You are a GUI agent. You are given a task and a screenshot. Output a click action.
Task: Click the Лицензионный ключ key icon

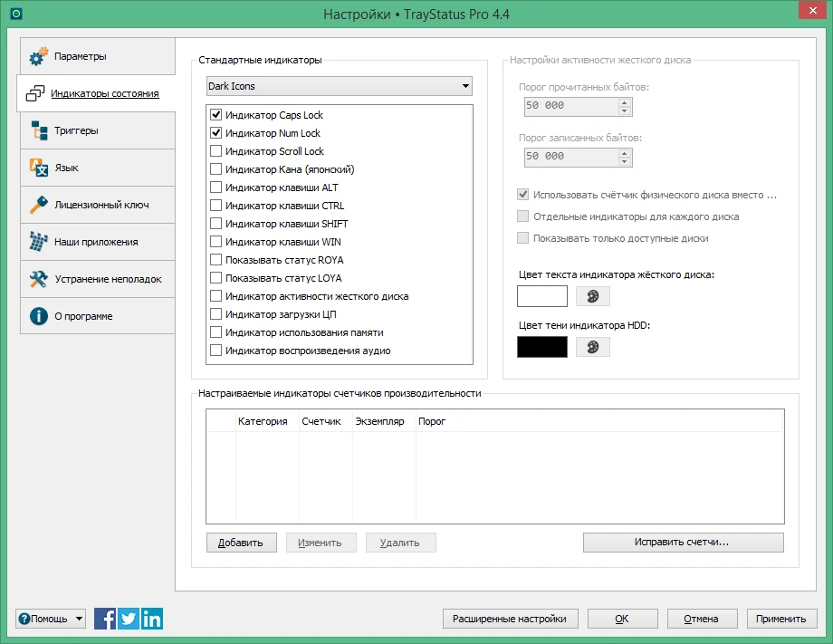tap(39, 205)
